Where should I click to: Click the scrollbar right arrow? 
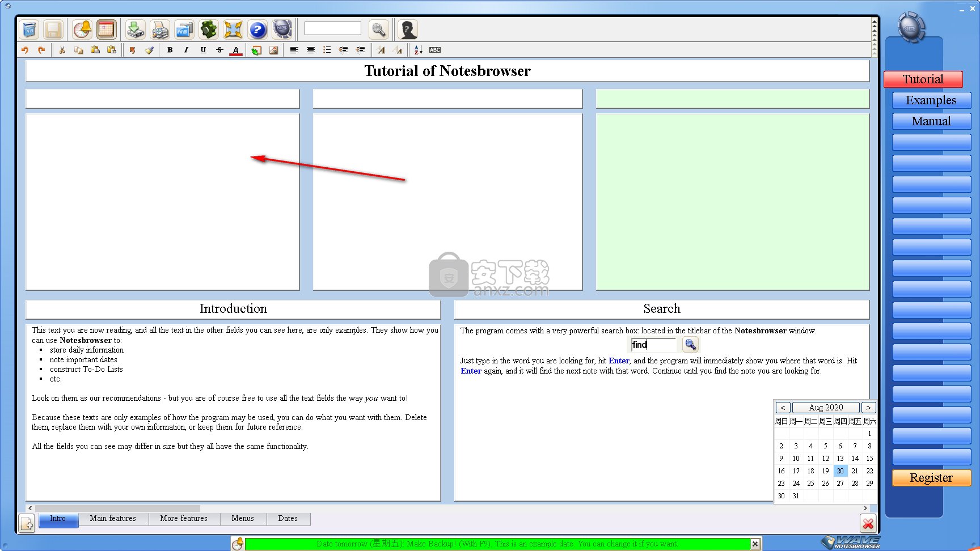tap(865, 508)
